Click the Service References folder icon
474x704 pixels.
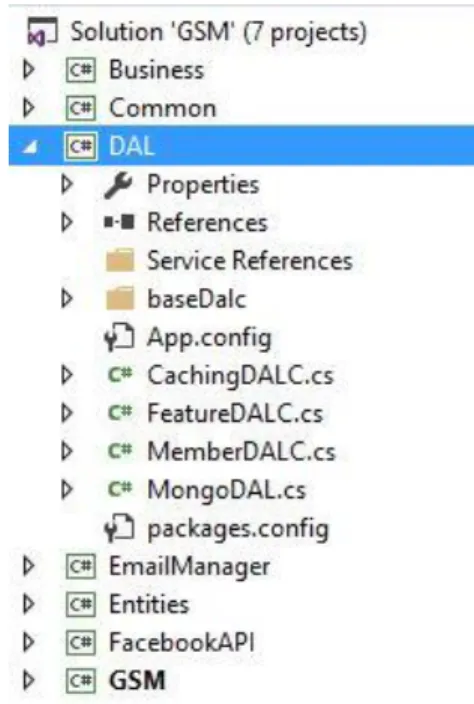tap(120, 260)
